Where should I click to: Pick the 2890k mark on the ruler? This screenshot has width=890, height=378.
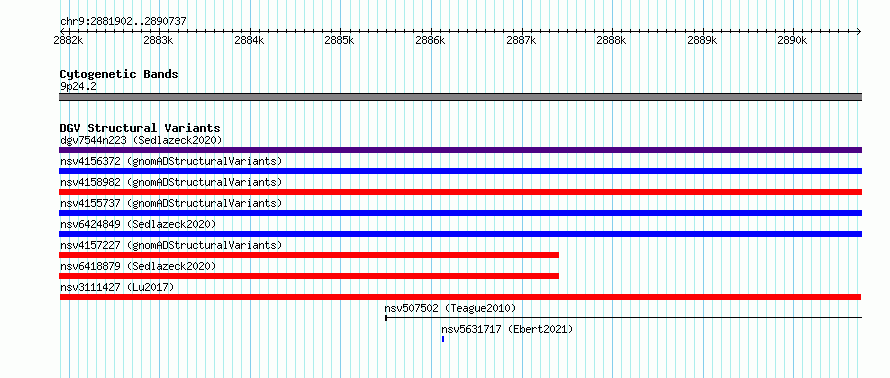pyautogui.click(x=793, y=41)
